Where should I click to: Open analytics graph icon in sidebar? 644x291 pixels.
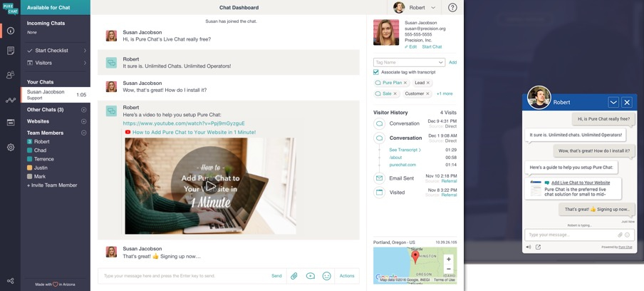(10, 101)
